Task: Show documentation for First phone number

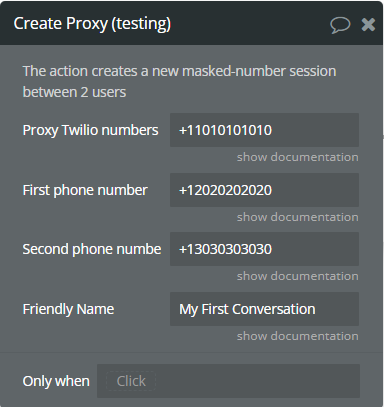Action: tap(298, 217)
